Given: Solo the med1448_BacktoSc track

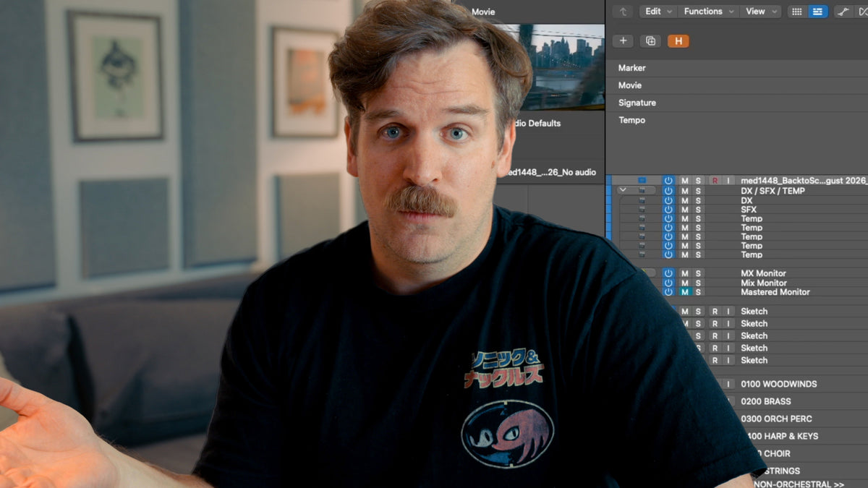Looking at the screenshot, I should [x=698, y=181].
